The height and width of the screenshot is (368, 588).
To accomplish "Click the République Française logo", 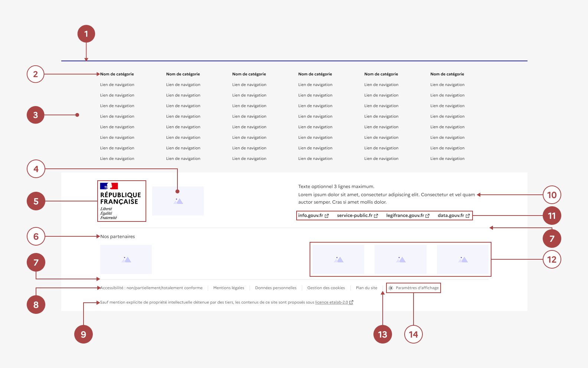I will [121, 201].
